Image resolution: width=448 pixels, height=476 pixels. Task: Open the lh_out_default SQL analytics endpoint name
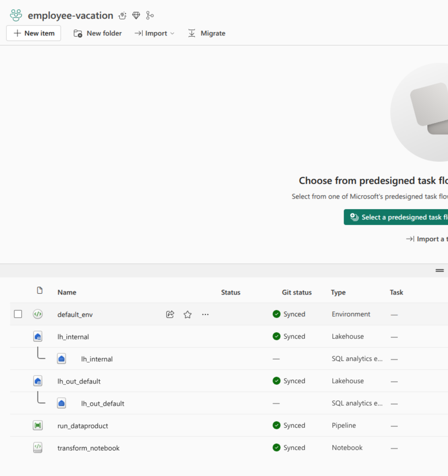103,403
